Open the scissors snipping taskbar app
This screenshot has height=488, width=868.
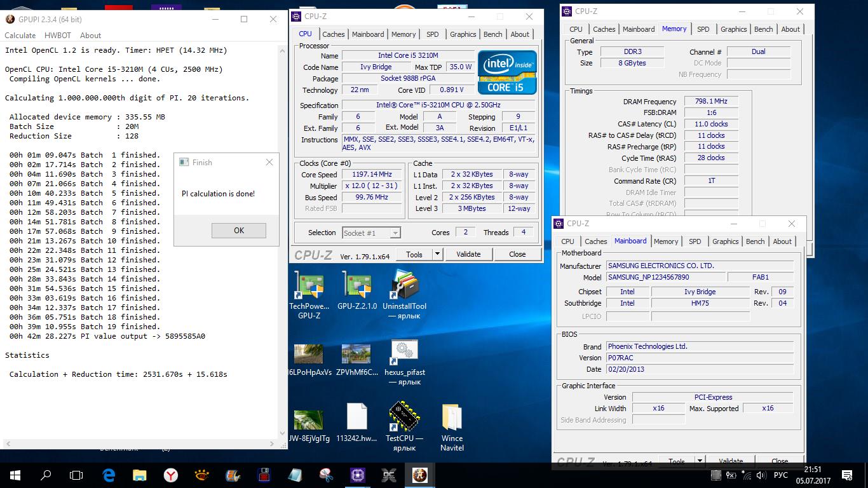click(x=326, y=475)
